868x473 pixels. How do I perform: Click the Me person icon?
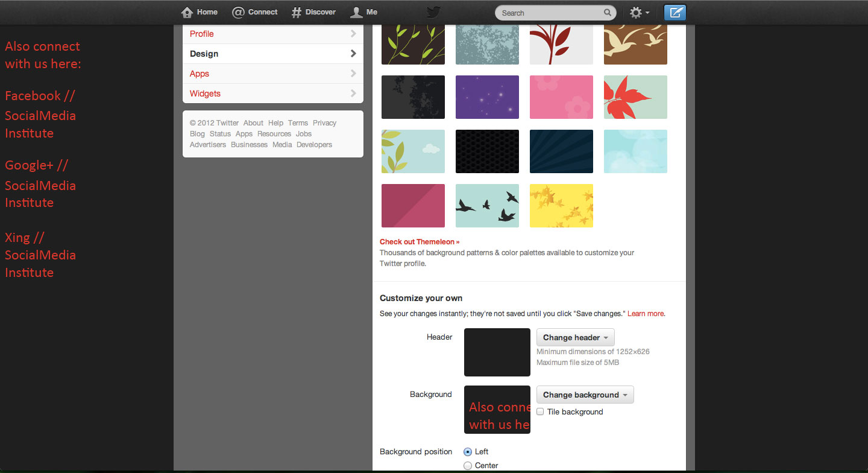tap(356, 12)
